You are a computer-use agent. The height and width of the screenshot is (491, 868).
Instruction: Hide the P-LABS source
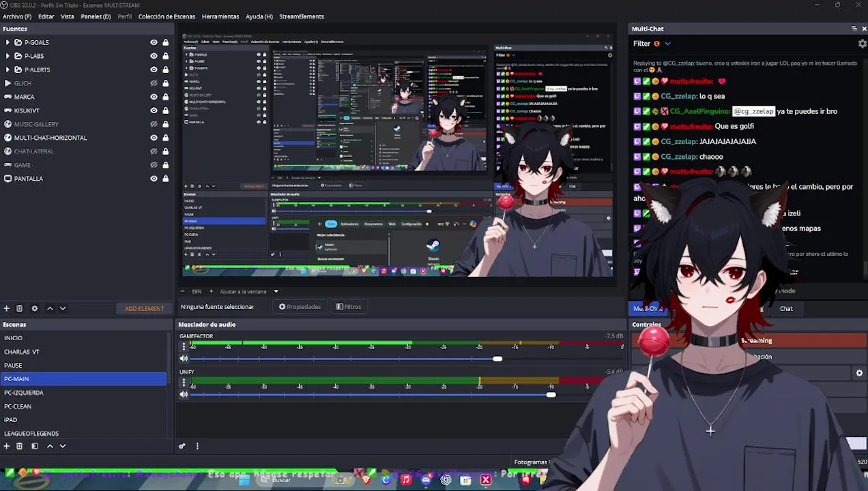[x=154, y=56]
